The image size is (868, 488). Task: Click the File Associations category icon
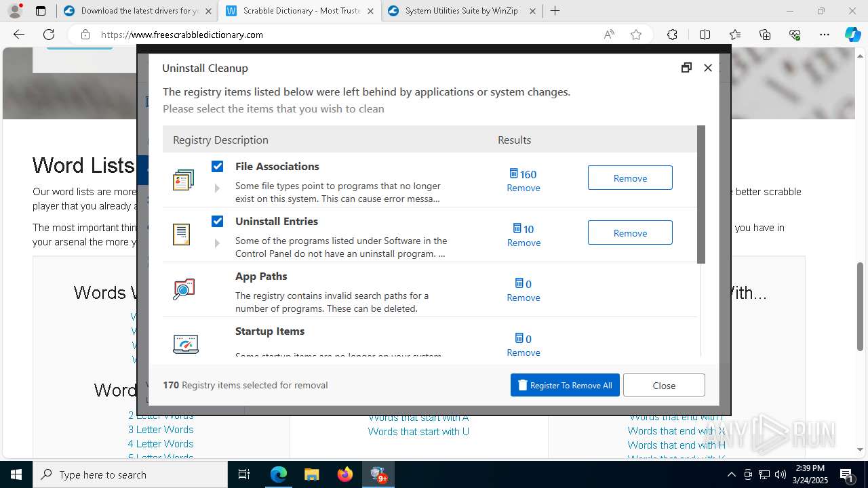(x=183, y=180)
